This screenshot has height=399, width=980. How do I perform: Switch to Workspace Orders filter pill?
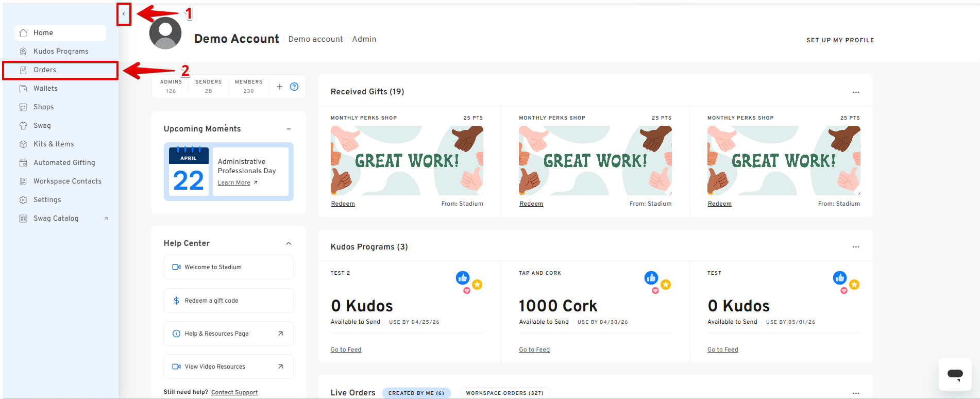click(x=504, y=393)
